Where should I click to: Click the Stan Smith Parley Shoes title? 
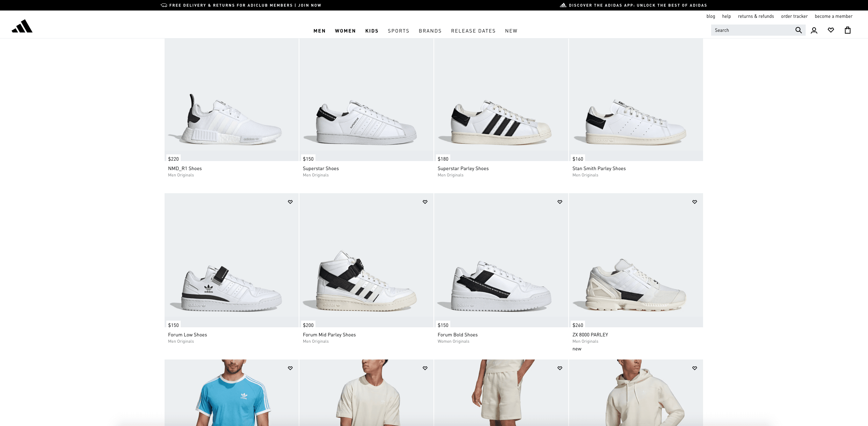(599, 169)
